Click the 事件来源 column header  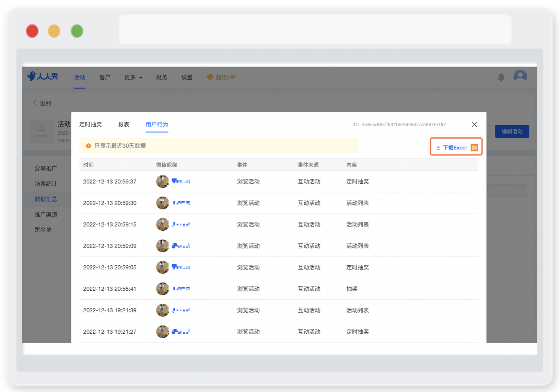pyautogui.click(x=308, y=165)
